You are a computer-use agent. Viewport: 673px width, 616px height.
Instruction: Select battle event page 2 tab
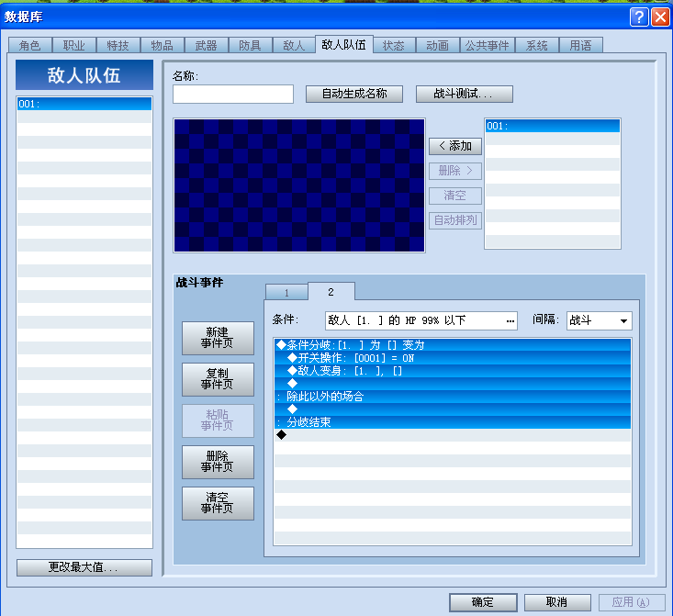point(331,291)
